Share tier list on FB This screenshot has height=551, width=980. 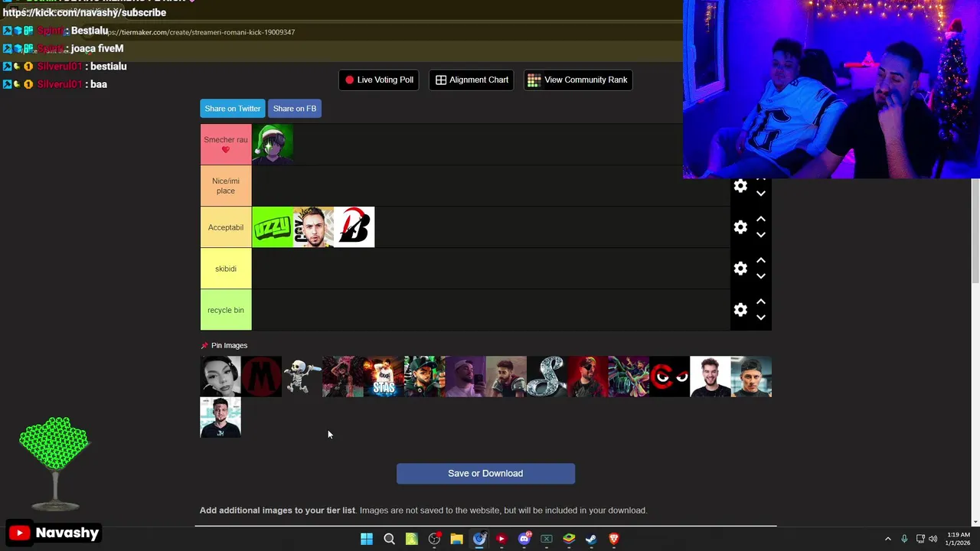click(x=295, y=109)
